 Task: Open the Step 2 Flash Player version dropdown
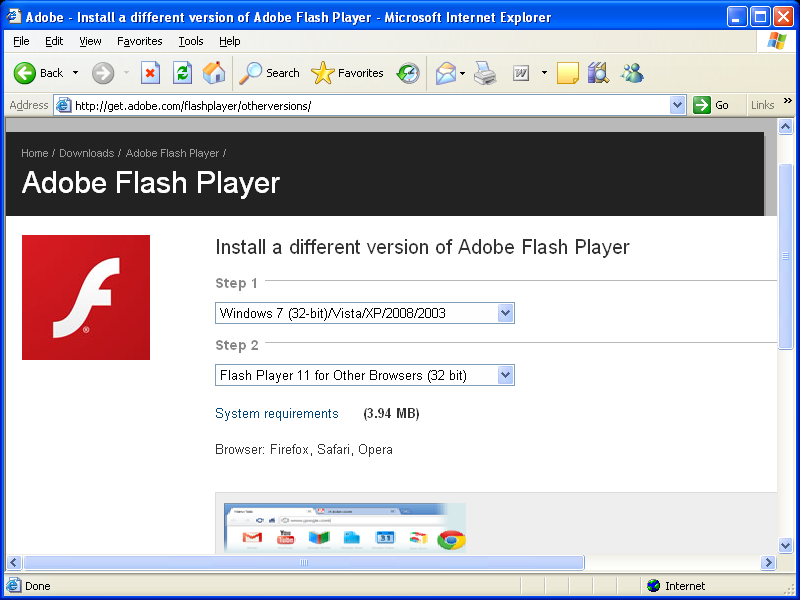pyautogui.click(x=365, y=375)
